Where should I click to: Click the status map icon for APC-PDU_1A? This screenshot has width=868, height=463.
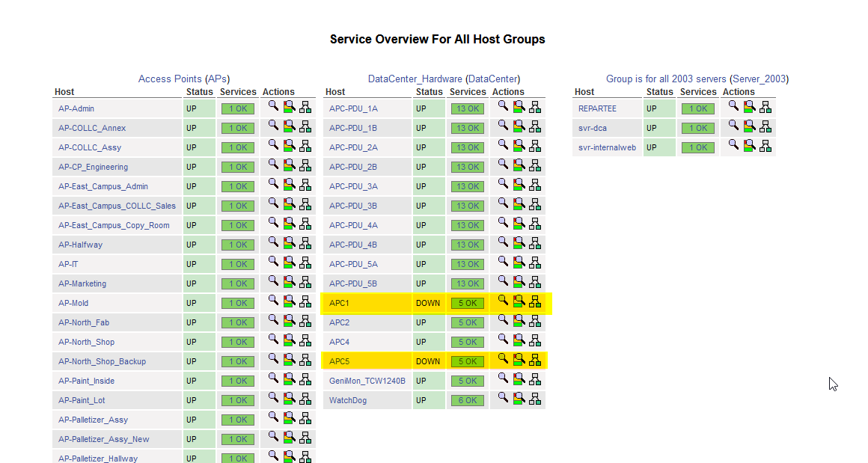point(534,107)
